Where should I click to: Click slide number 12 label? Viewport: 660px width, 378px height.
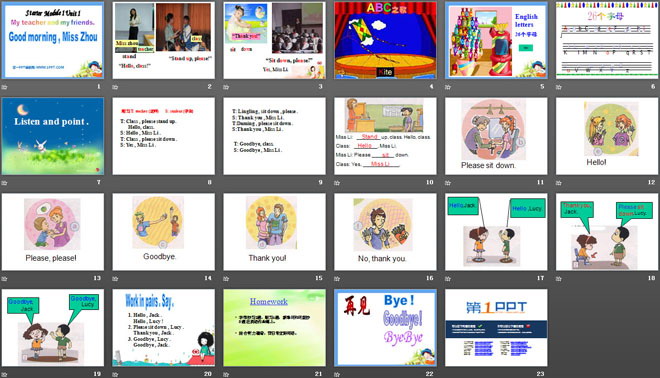(651, 183)
